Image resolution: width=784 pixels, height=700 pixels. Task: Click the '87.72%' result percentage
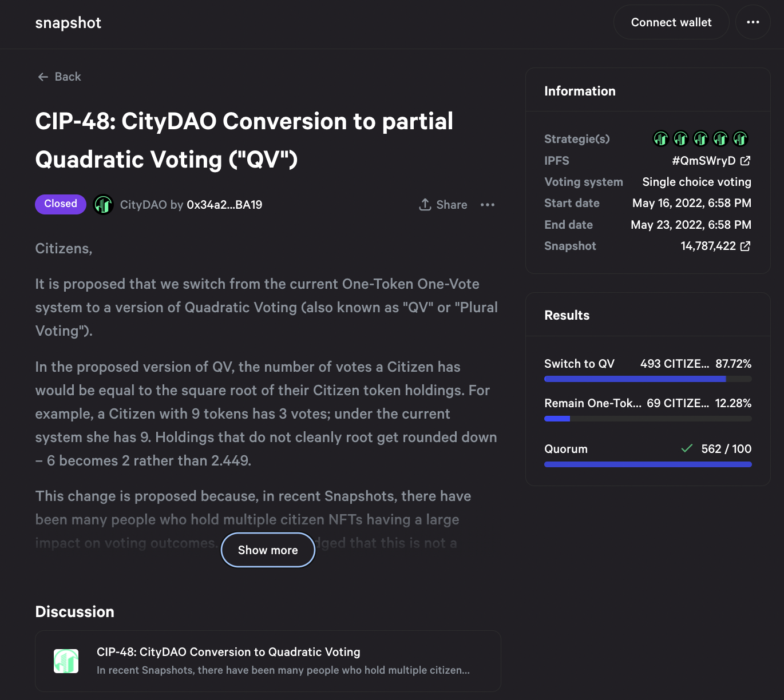point(734,364)
